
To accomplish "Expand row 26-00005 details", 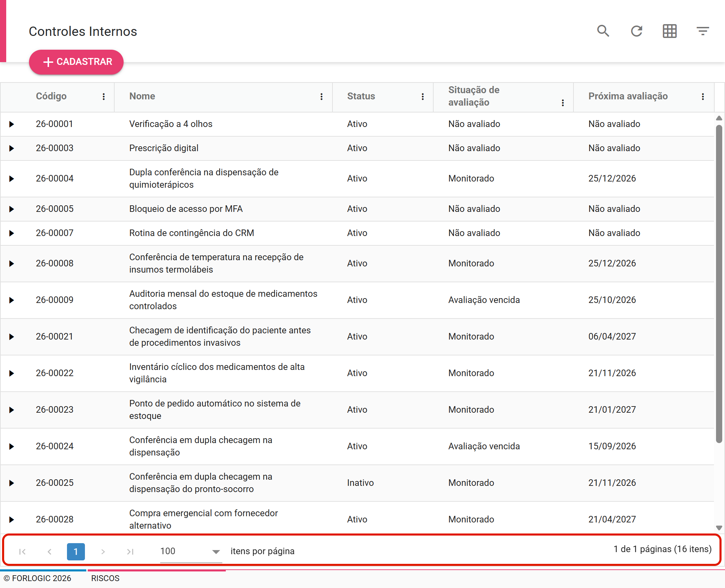I will [x=11, y=209].
